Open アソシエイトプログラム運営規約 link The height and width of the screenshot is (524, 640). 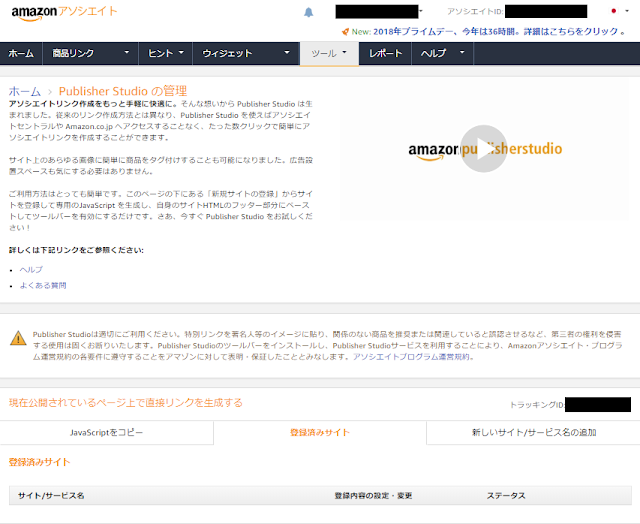(x=411, y=357)
